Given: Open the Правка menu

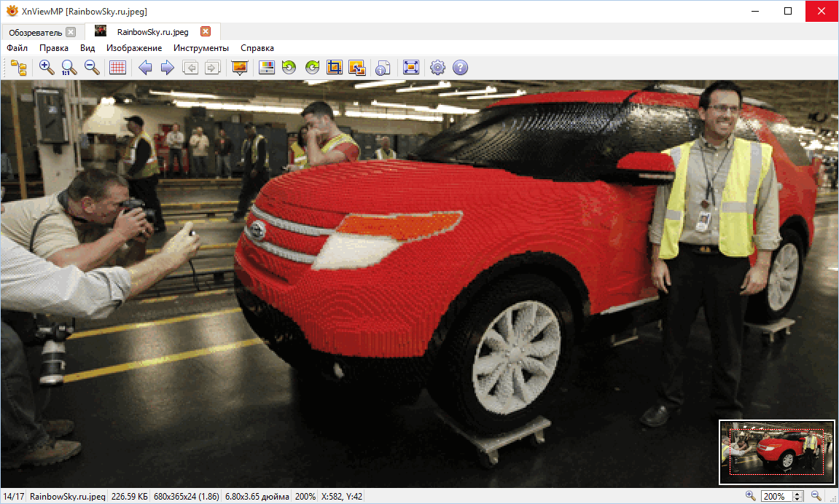Looking at the screenshot, I should pos(53,48).
